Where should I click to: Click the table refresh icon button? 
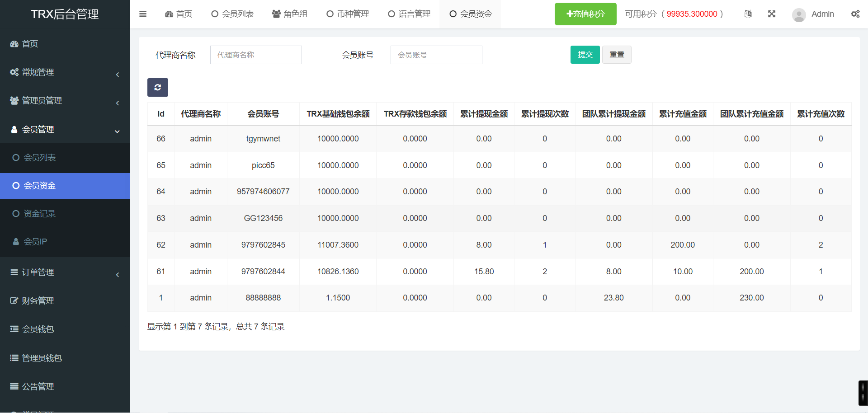pos(157,87)
